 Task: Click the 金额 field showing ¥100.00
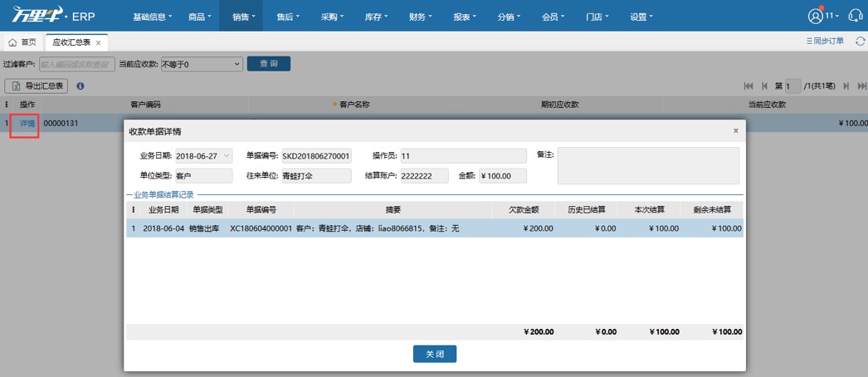point(503,176)
